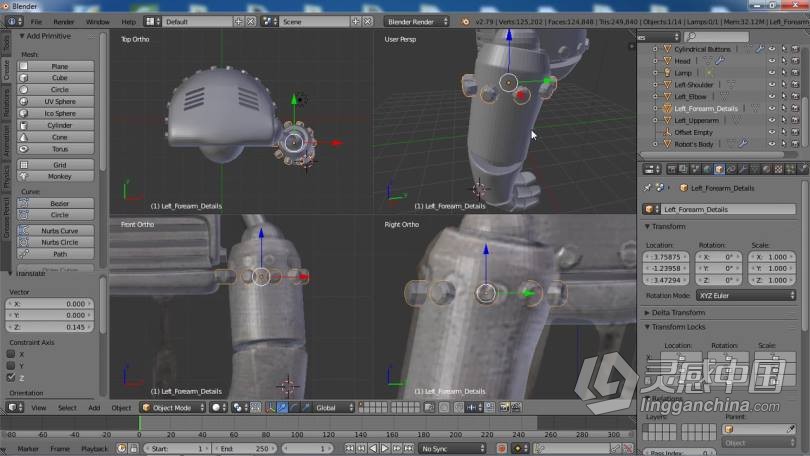The image size is (810, 456).
Task: Click the Left_Forearm_Details object name field
Action: [729, 209]
